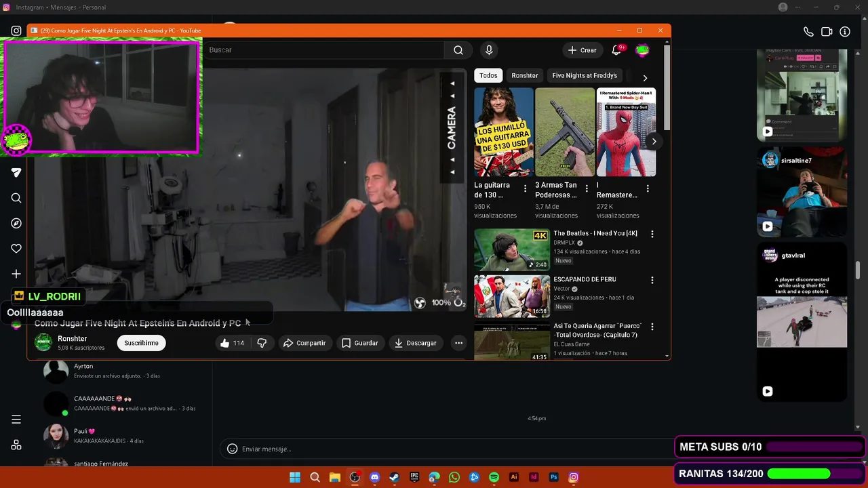This screenshot has width=868, height=488.
Task: Open Ronshter channel name link
Action: 73,338
